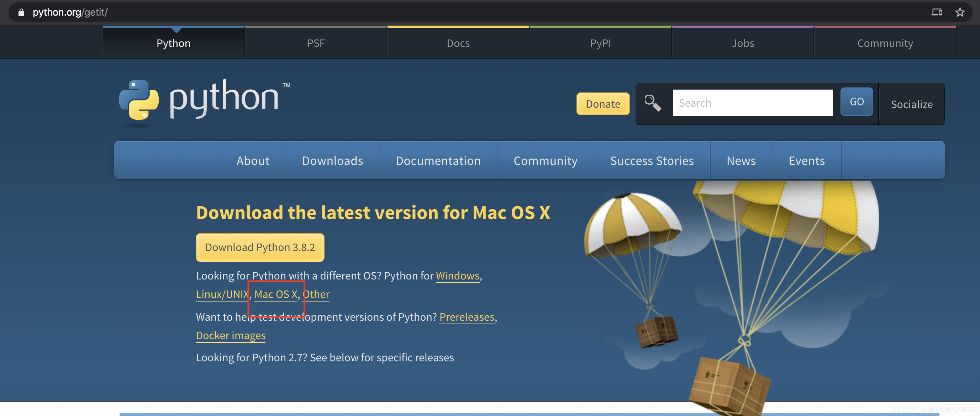Open the Windows download link

coord(457,275)
